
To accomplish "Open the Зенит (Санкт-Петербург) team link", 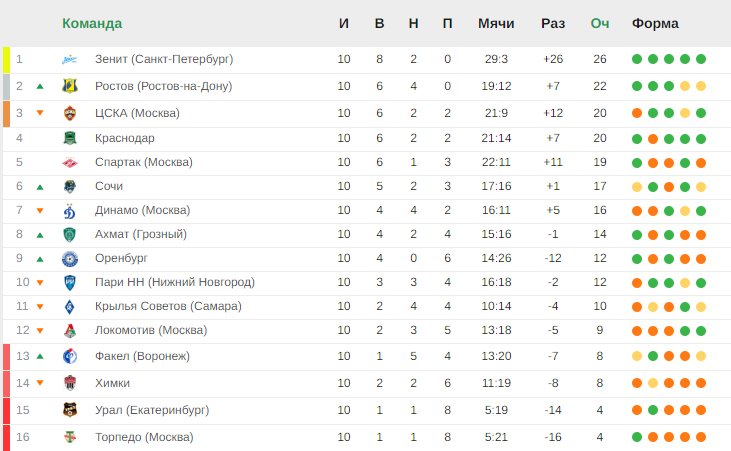I will 164,59.
